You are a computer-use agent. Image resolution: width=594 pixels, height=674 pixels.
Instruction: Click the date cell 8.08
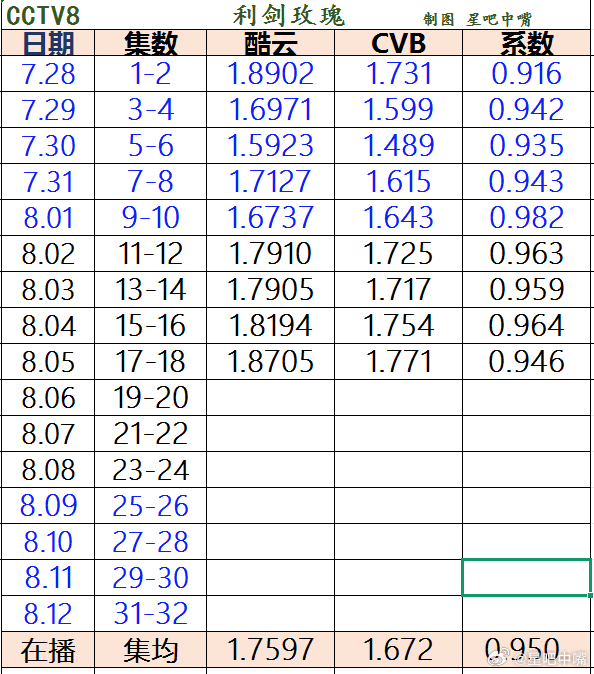pos(48,469)
